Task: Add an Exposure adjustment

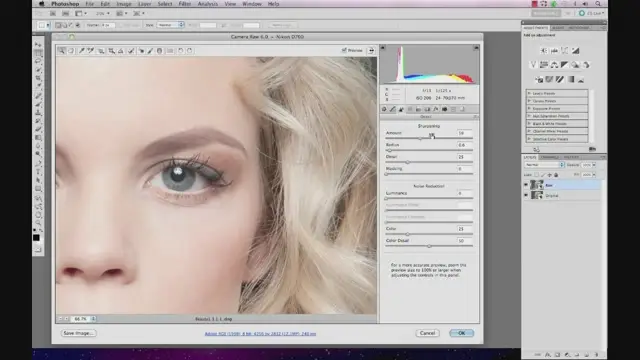Action: click(576, 51)
